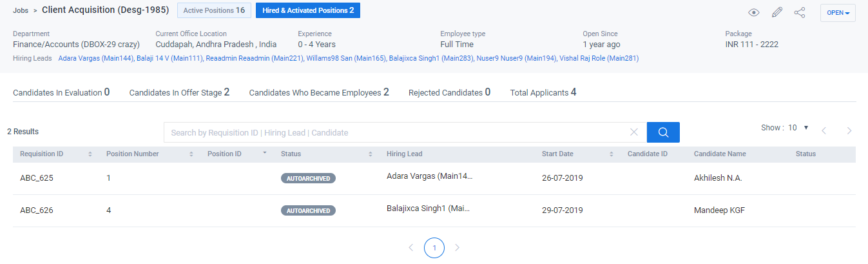Click the pencil edit icon
Viewport: 868px width, 264px height.
click(777, 13)
